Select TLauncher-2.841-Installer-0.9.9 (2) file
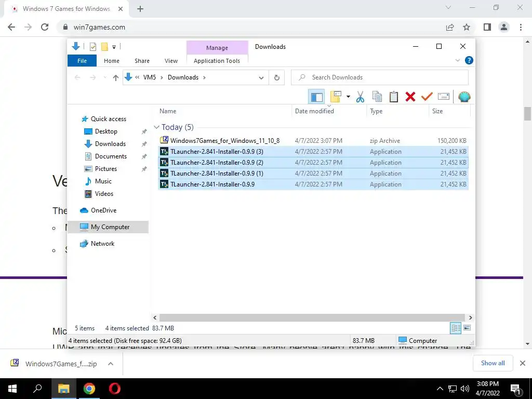The image size is (532, 399). [x=313, y=163]
